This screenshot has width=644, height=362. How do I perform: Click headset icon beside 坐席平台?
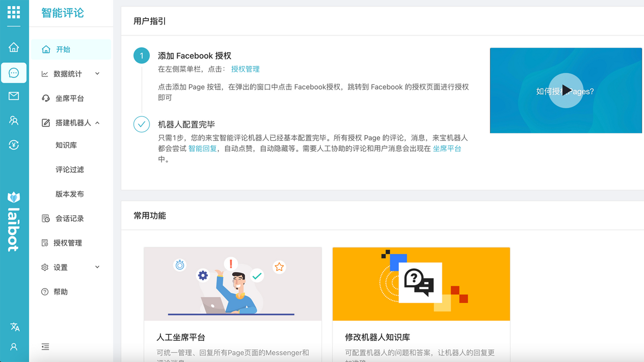46,99
